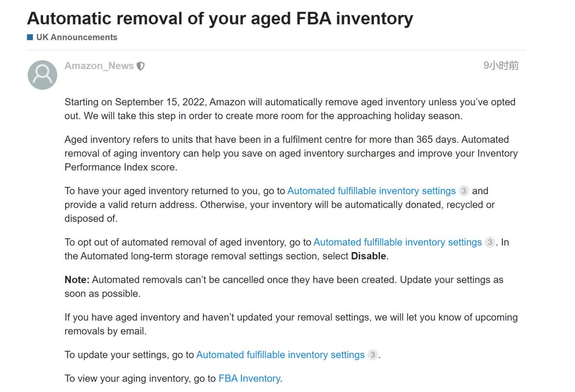Click the 'To view your aging inventory' text
This screenshot has width=575, height=392.
140,379
